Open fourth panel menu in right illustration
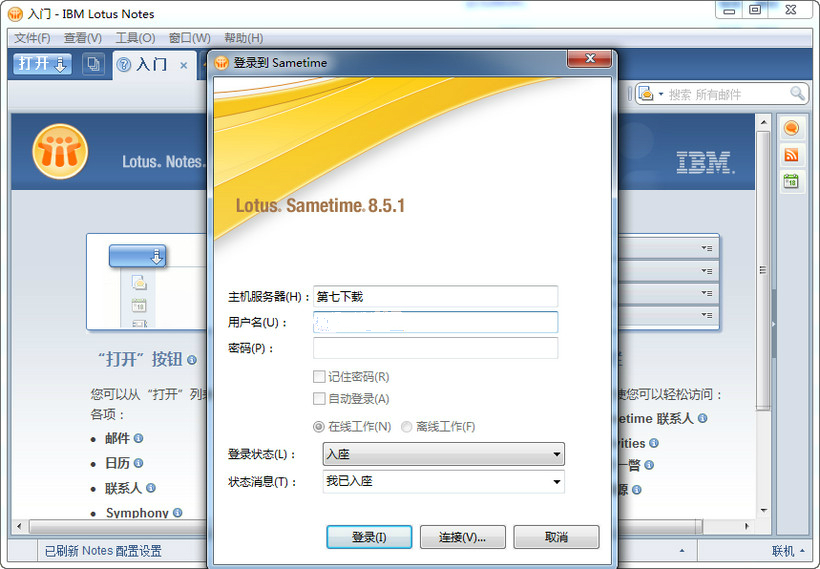The image size is (820, 569). point(707,315)
